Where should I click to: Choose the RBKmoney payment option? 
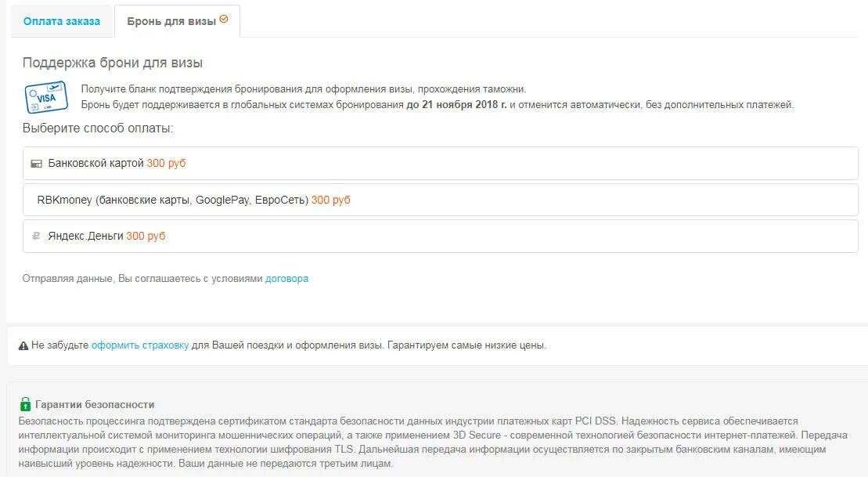[x=440, y=200]
